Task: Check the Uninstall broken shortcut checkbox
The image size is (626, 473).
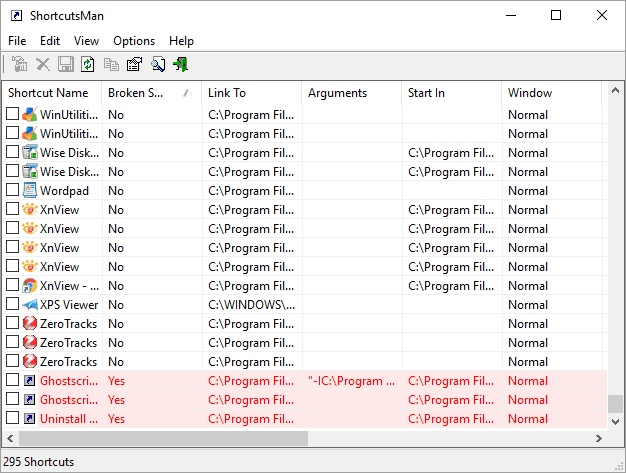Action: pos(12,418)
